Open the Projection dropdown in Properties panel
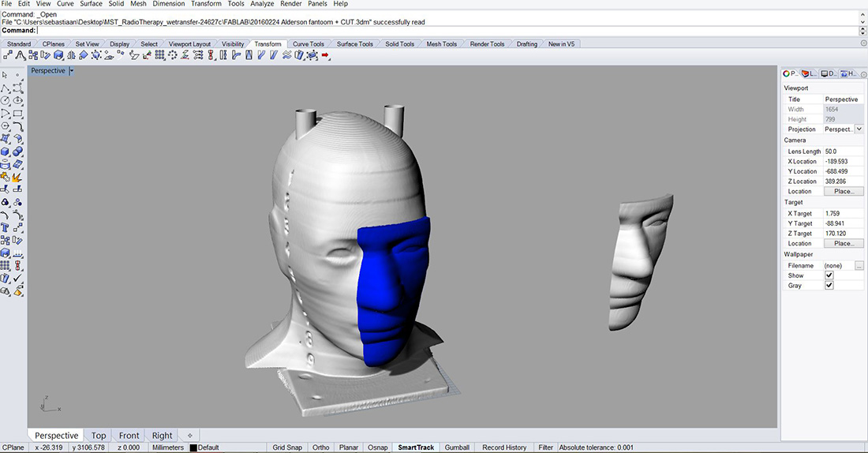This screenshot has width=868, height=453. click(859, 129)
